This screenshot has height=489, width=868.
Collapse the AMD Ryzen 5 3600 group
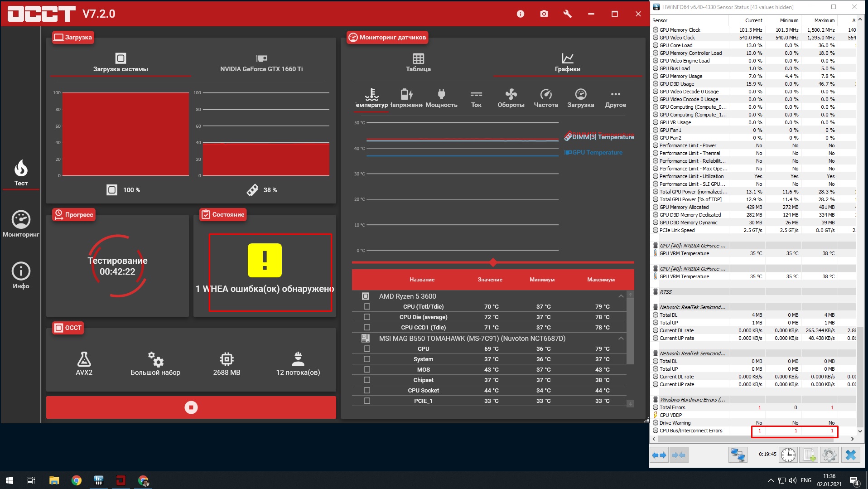coord(621,296)
